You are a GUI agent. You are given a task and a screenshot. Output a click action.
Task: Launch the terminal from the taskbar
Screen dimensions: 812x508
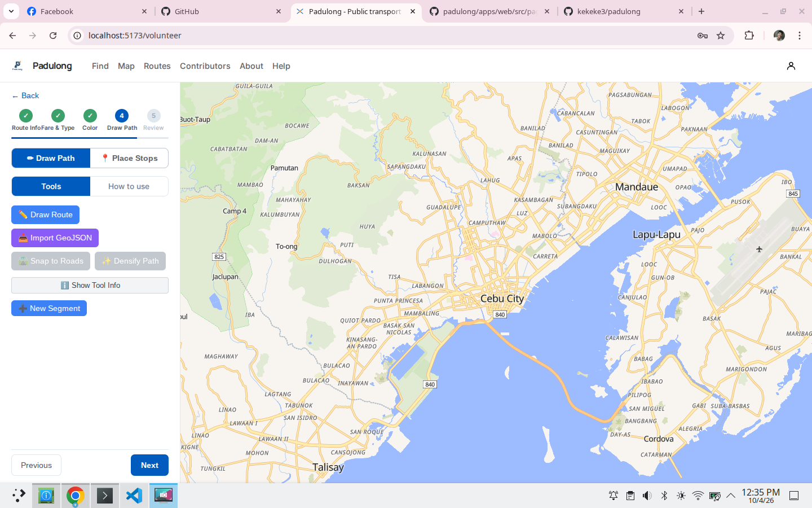(104, 496)
